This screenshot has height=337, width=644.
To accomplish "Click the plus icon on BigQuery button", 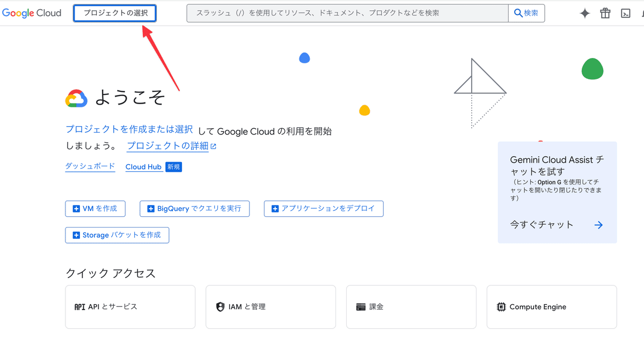I will pyautogui.click(x=151, y=209).
